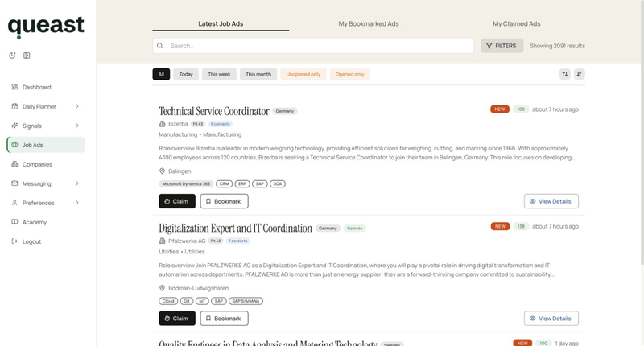Click the Remote badge
Viewport: 644px width, 346px height.
click(x=355, y=229)
